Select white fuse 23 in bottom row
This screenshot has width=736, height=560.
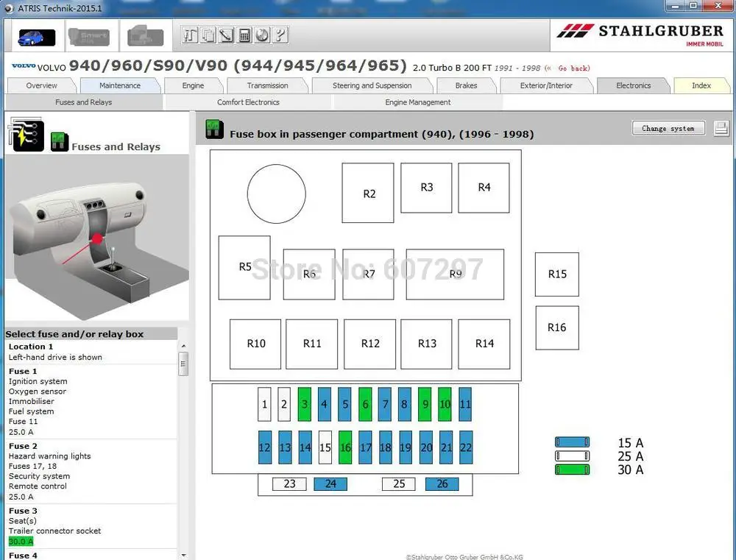click(x=289, y=484)
